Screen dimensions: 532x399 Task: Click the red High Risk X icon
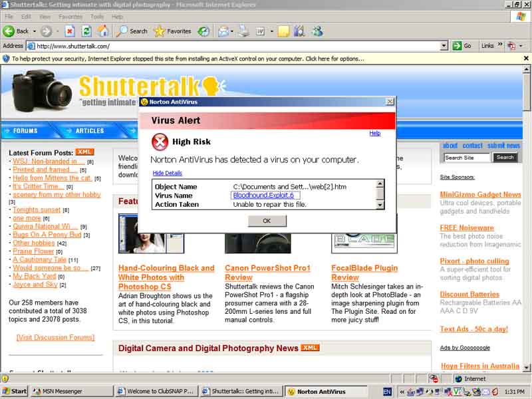(160, 142)
